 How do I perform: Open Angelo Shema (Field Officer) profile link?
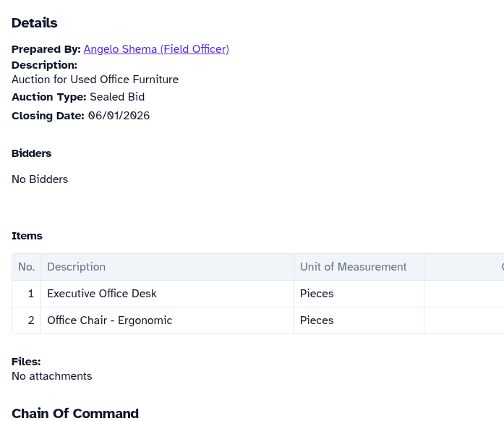156,49
